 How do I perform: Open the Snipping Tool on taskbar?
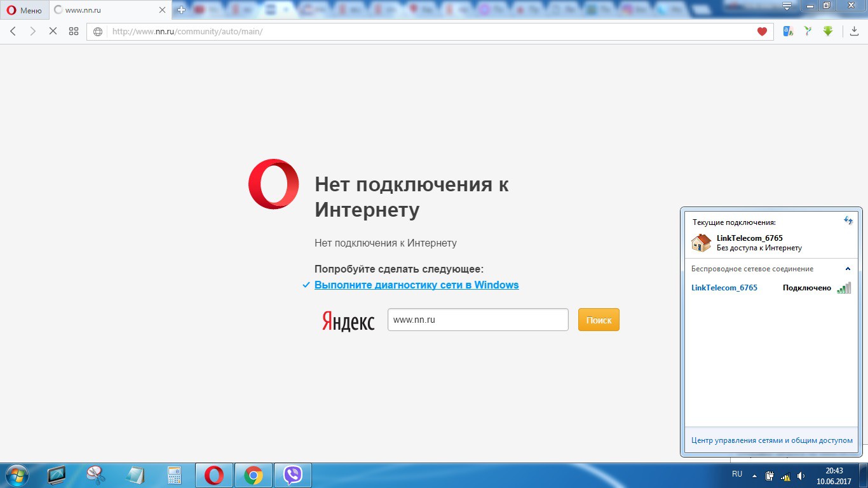pyautogui.click(x=96, y=475)
